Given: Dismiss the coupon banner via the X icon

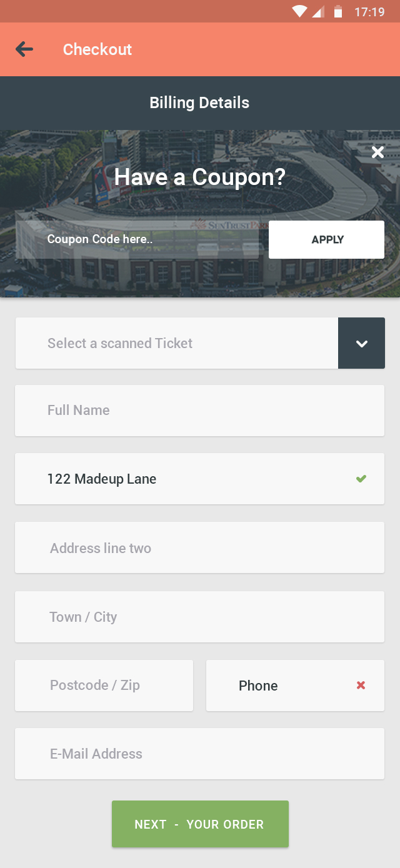Looking at the screenshot, I should 377,152.
